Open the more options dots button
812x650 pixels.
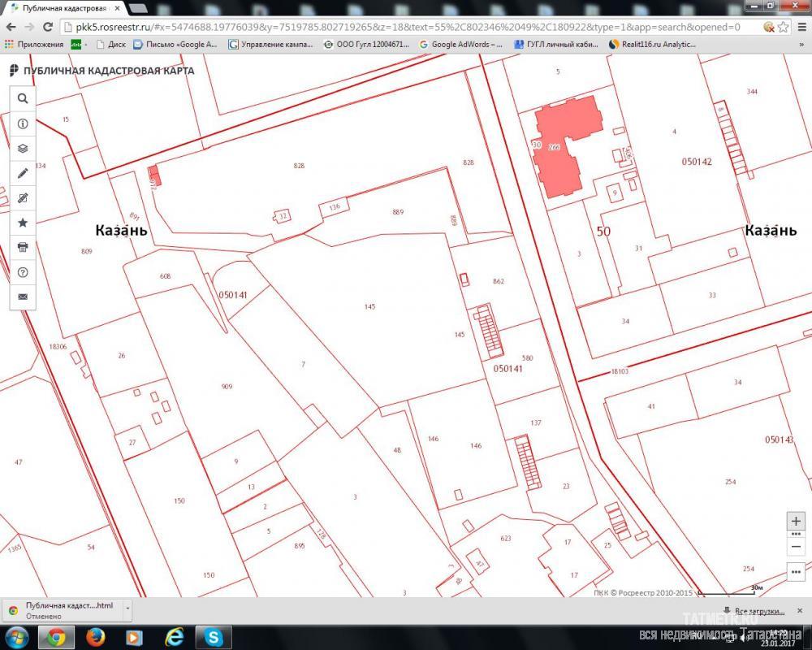tap(796, 572)
